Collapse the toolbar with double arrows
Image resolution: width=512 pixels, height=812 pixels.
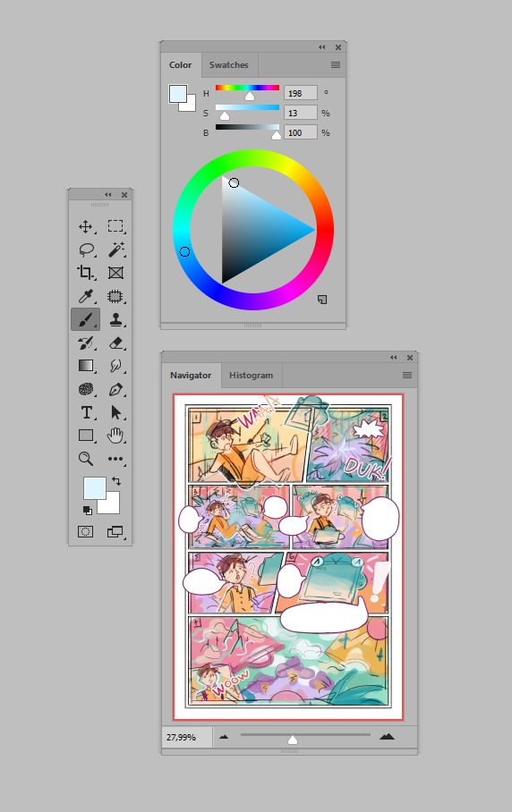(107, 195)
